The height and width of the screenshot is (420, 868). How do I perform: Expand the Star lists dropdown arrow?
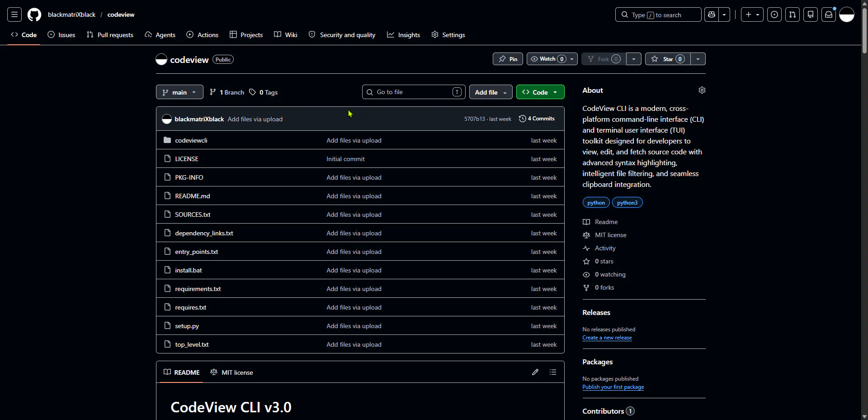[698, 59]
